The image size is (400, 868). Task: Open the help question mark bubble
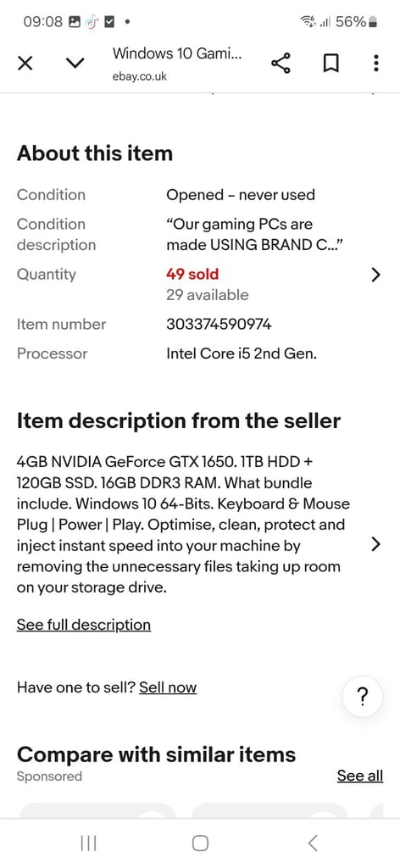363,697
